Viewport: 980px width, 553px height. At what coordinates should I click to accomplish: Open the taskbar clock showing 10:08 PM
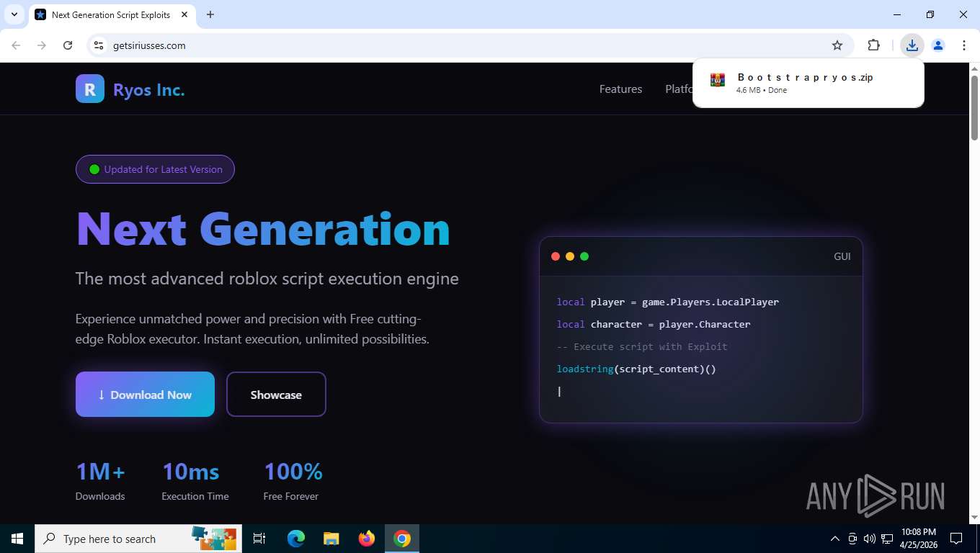pos(919,539)
